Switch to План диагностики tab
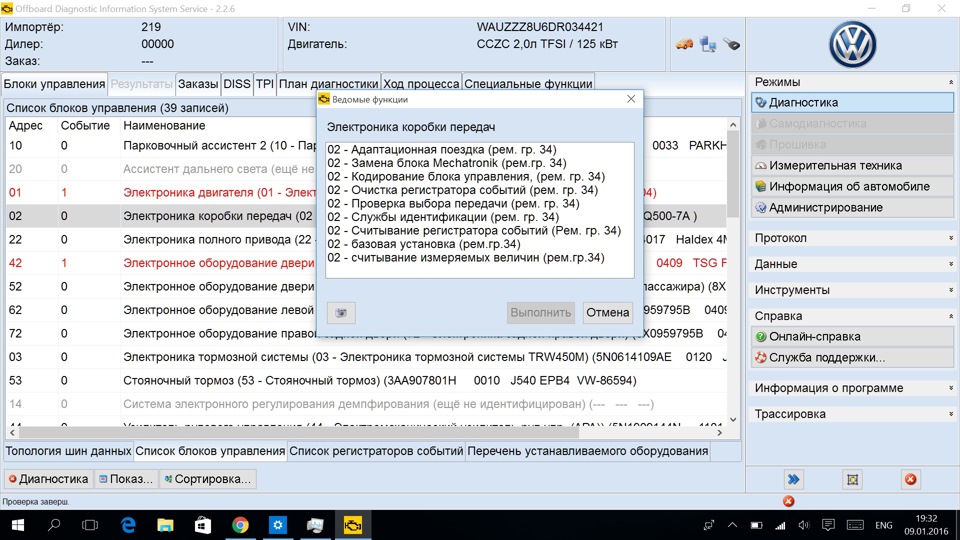The height and width of the screenshot is (540, 960). (x=328, y=84)
